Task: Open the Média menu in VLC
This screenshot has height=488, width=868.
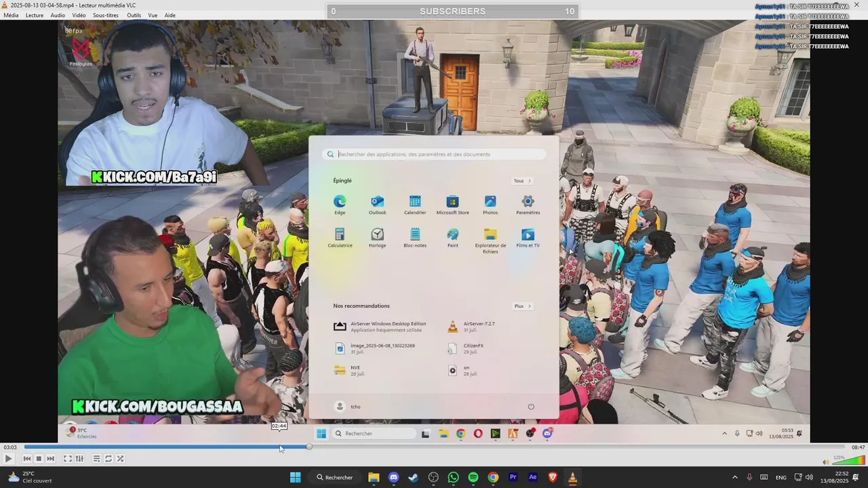Action: coord(11,15)
